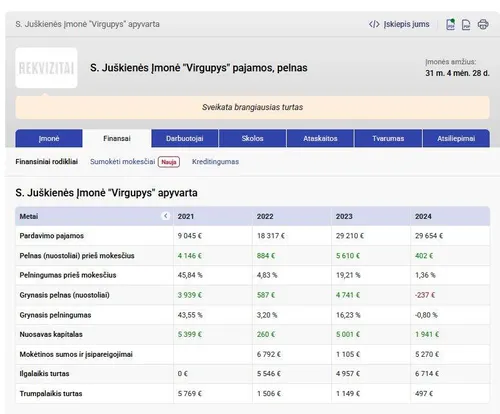This screenshot has height=414, width=500.
Task: Click Grynasis pelningumas row label
Action: point(55,315)
